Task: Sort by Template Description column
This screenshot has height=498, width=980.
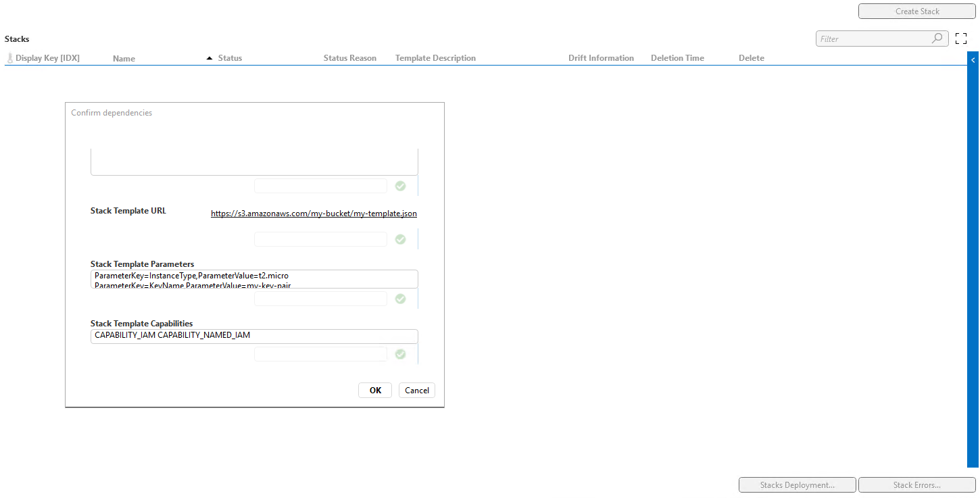Action: [x=435, y=58]
